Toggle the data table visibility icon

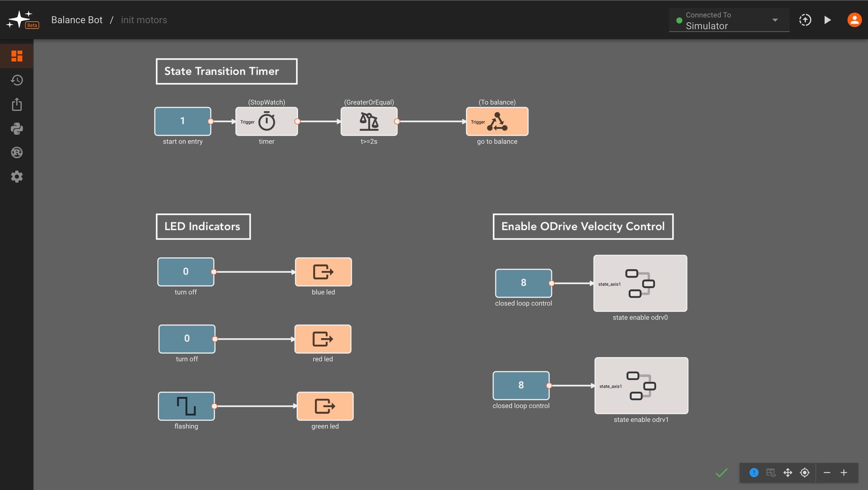click(771, 473)
